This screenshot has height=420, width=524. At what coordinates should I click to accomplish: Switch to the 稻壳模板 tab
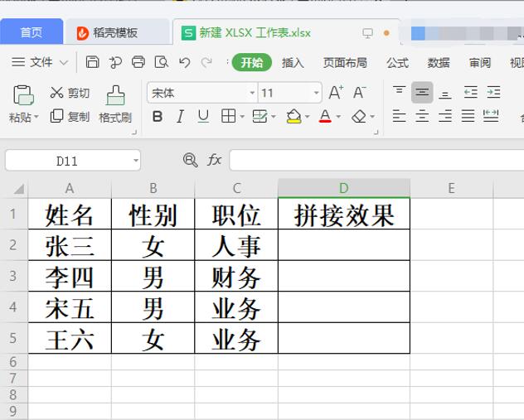pyautogui.click(x=117, y=32)
